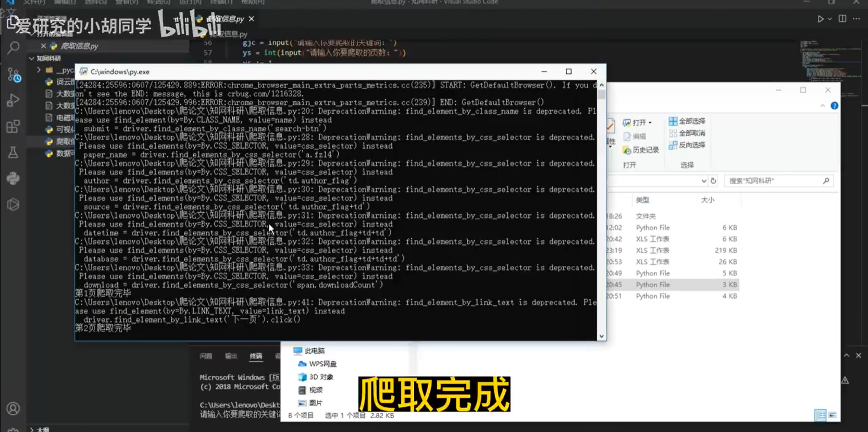Click the py.exe console title icon
868x432 pixels.
(83, 72)
